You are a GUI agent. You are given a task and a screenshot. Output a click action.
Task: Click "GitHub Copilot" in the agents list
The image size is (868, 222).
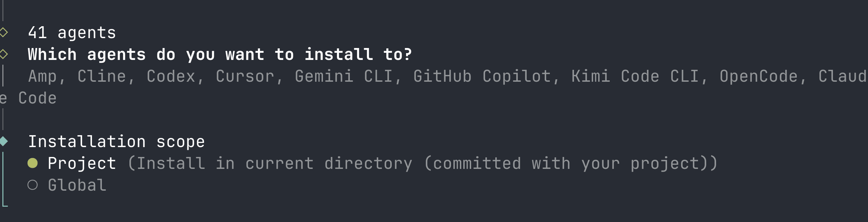(482, 76)
